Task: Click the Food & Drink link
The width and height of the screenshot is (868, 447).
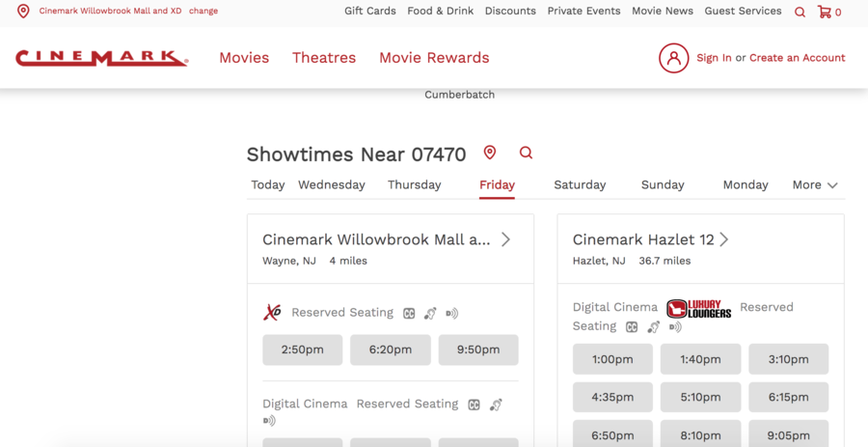Action: tap(441, 11)
